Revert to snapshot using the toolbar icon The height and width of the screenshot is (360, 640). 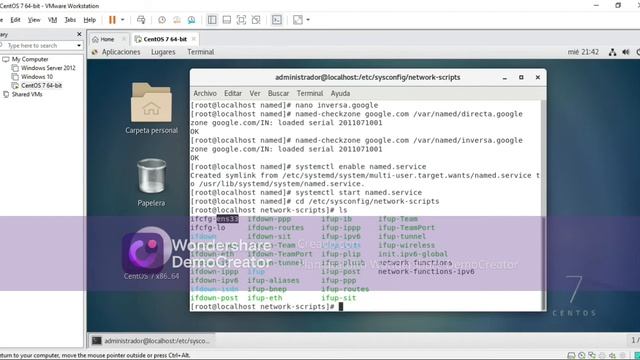pos(176,20)
